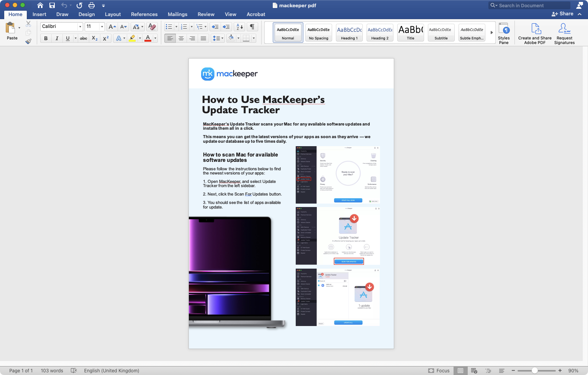Switch to Print Layout view in status bar
Image resolution: width=588 pixels, height=375 pixels.
click(460, 370)
